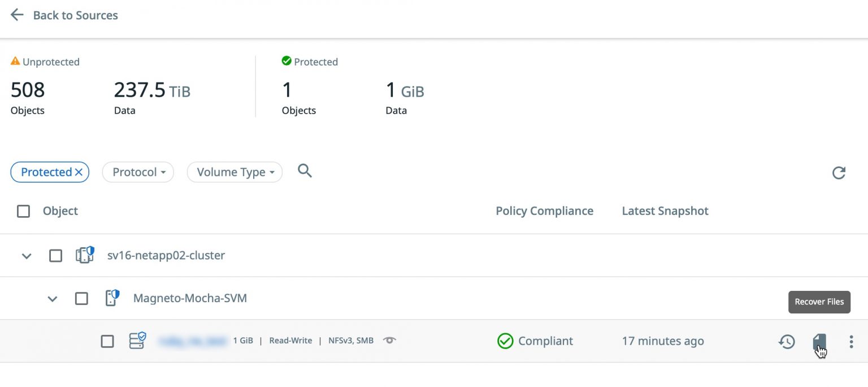
Task: Tick the checkbox next to the 1 GiB volume
Action: (107, 340)
